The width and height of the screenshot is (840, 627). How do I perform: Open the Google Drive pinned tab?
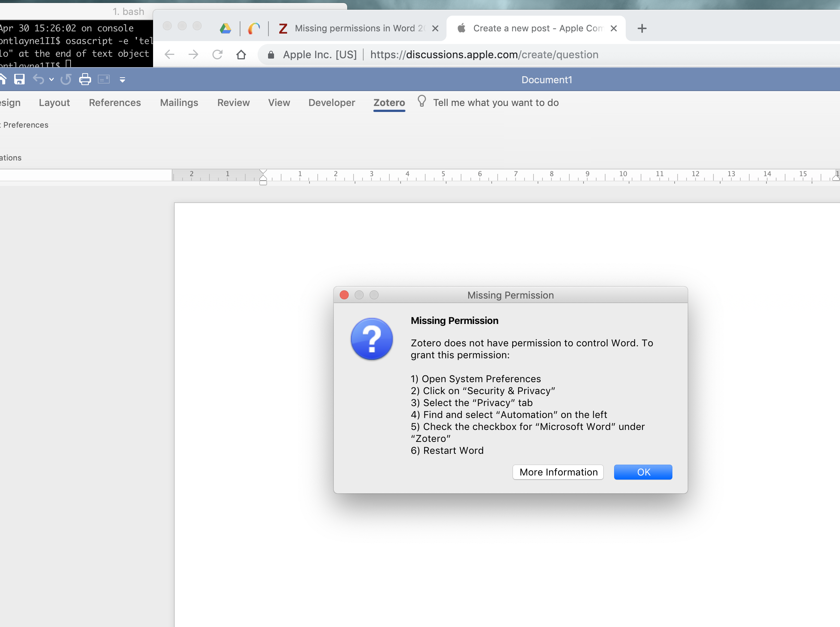(225, 28)
